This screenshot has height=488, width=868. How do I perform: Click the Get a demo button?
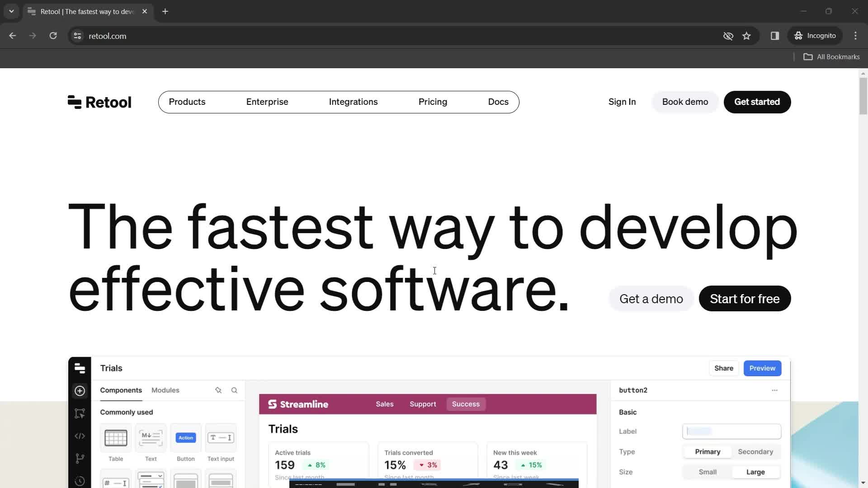tap(651, 299)
